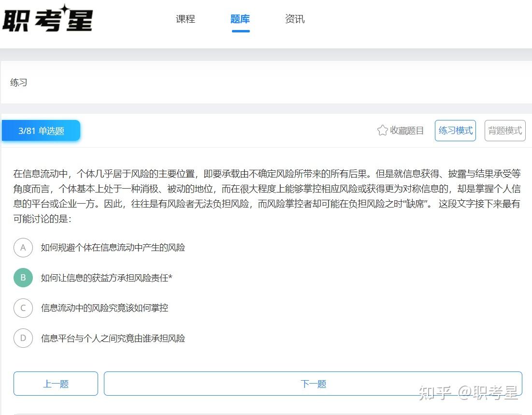532x415 pixels.
Task: Click answer text 如何让信息的获益方承担风险责任
Action: pyautogui.click(x=106, y=278)
